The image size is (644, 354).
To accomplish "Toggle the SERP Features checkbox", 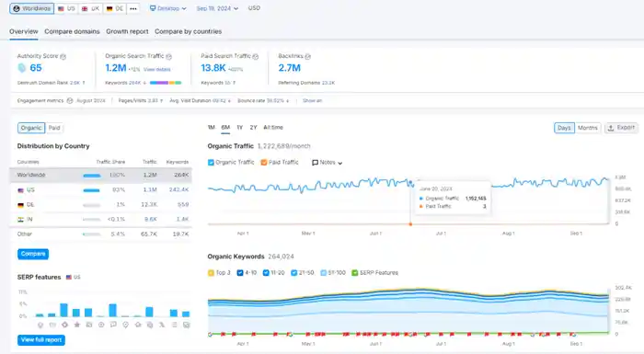I will (355, 273).
